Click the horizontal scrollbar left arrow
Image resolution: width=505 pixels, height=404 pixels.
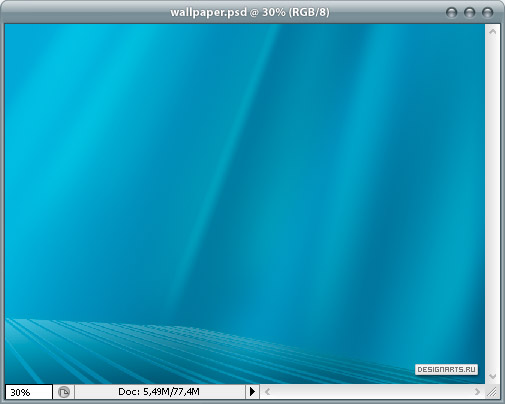267,392
